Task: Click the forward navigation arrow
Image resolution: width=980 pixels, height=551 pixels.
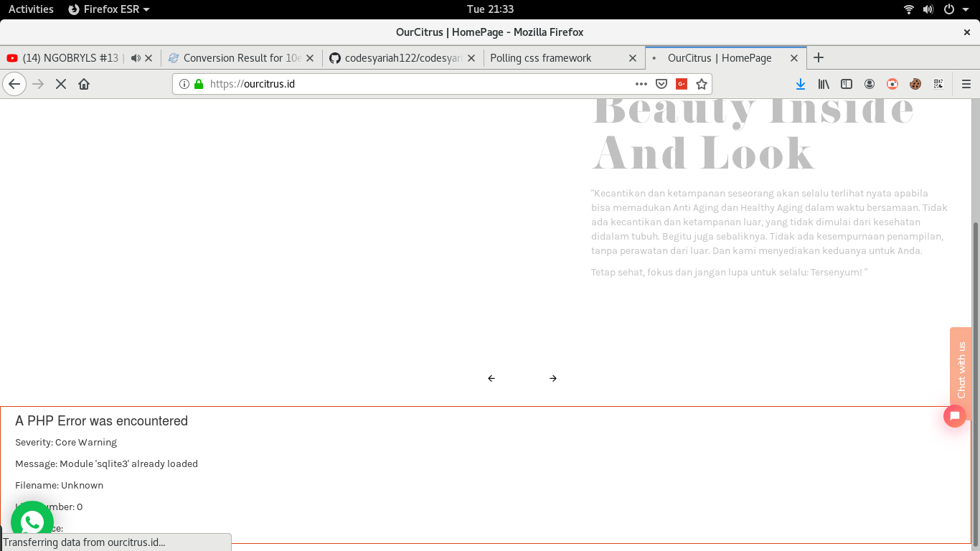Action: (38, 84)
